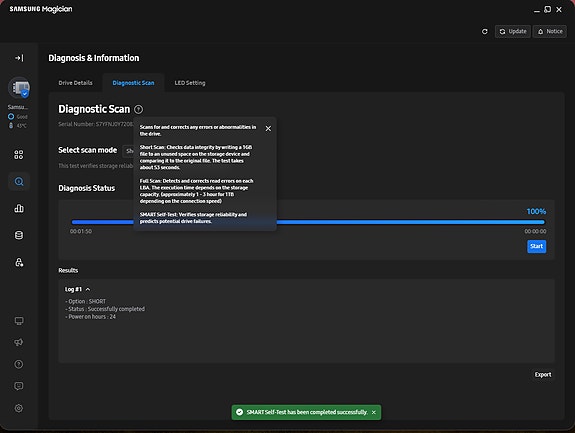
Task: Open the Data Security lock icon
Action: (x=19, y=262)
